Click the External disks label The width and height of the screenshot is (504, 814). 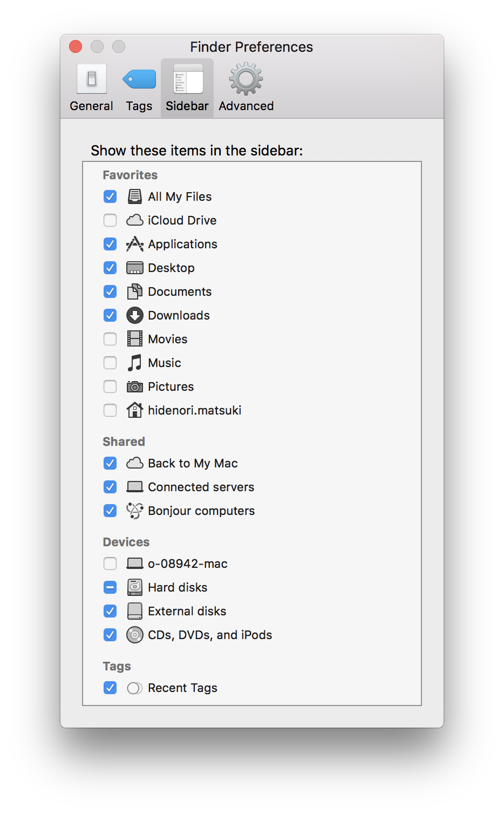[187, 611]
